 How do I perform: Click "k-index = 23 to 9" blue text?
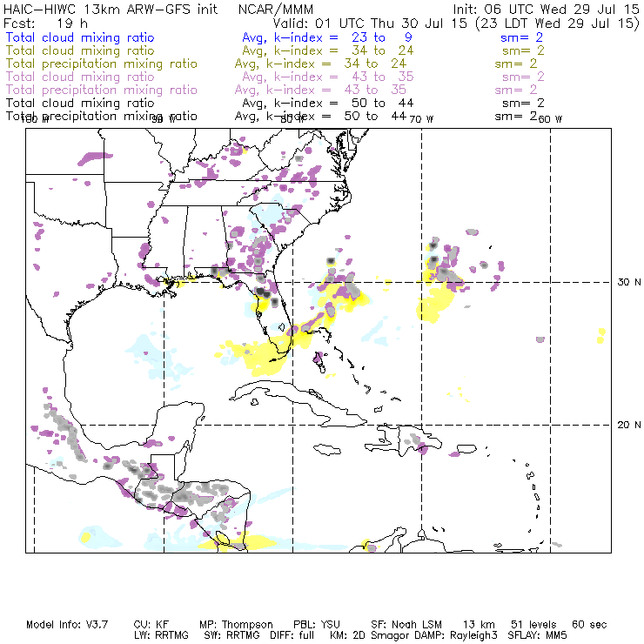click(x=343, y=37)
